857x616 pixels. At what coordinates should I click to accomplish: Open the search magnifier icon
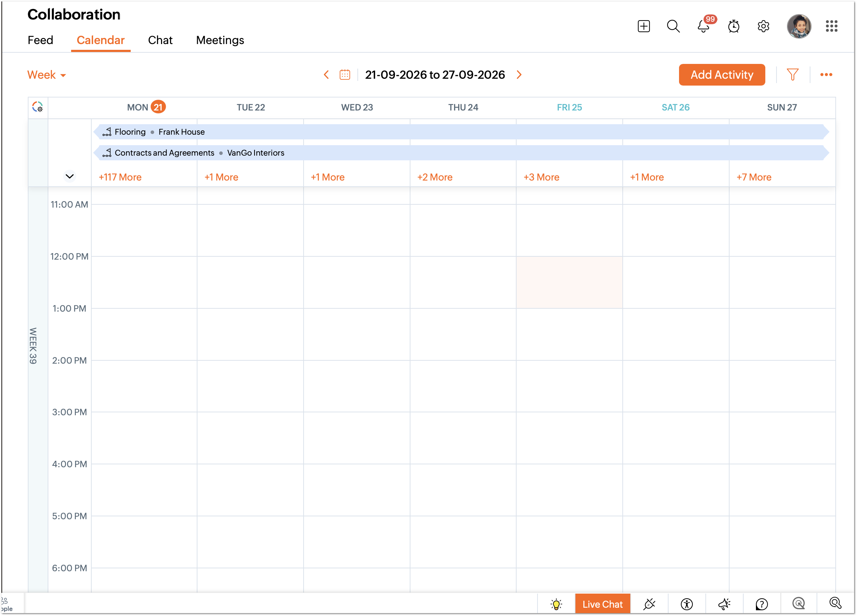click(673, 26)
